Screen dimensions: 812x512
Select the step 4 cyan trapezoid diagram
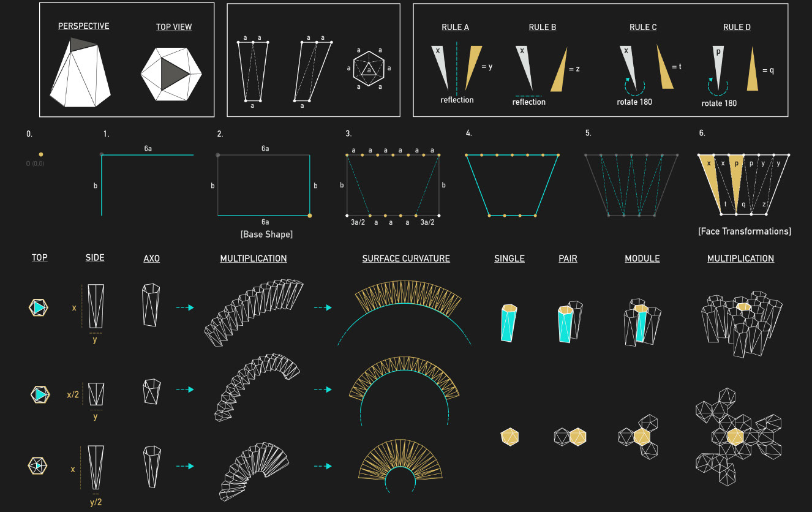click(x=512, y=186)
